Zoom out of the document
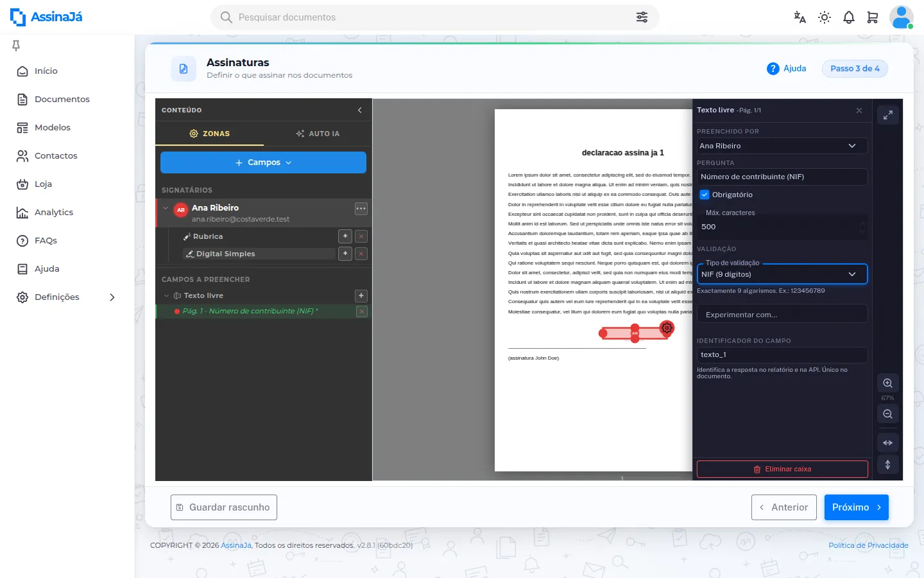The height and width of the screenshot is (578, 924). point(888,414)
